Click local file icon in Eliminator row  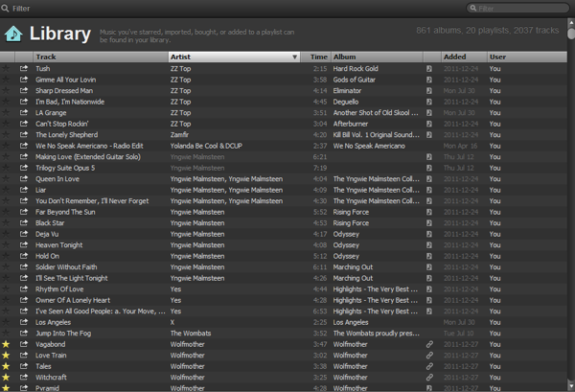coord(429,91)
